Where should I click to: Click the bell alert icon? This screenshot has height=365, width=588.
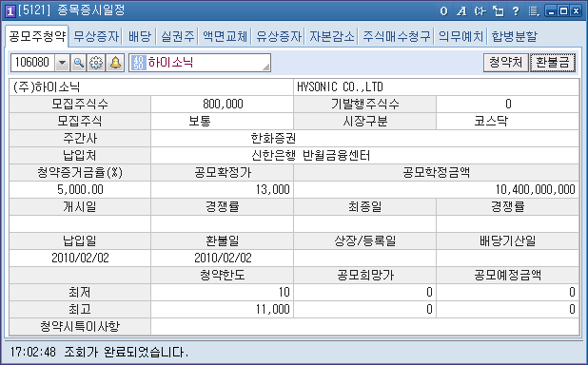tap(115, 63)
